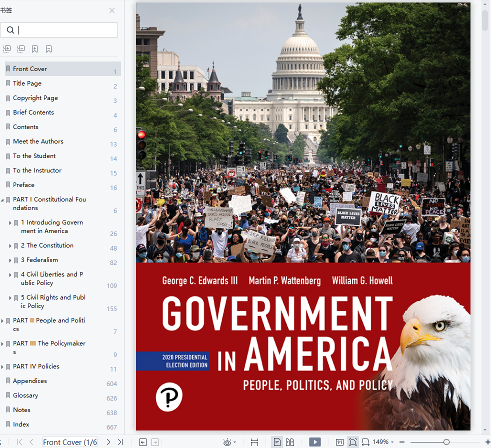Switch to single-page view

pyautogui.click(x=277, y=442)
